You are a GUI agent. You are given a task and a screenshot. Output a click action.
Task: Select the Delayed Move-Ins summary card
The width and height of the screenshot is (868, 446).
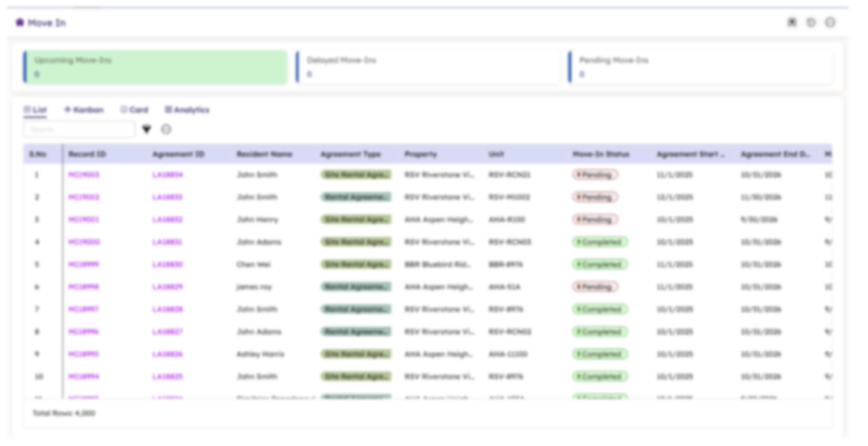[427, 67]
